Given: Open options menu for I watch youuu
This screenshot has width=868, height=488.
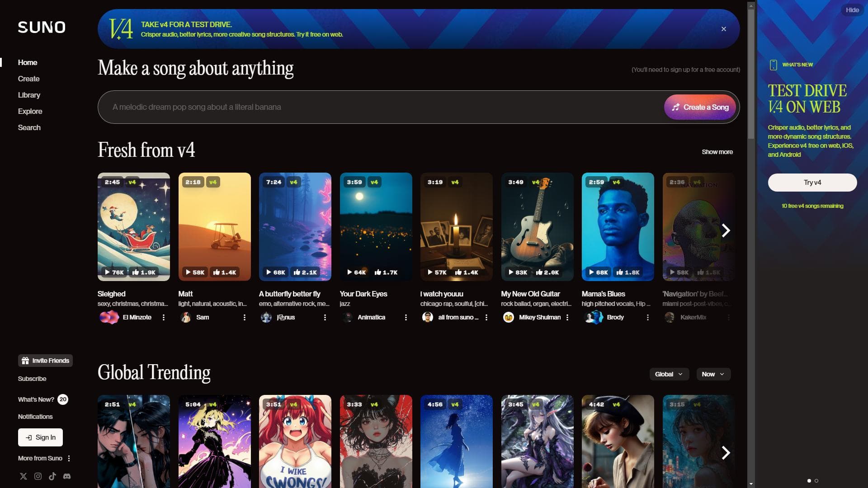Looking at the screenshot, I should pyautogui.click(x=486, y=318).
